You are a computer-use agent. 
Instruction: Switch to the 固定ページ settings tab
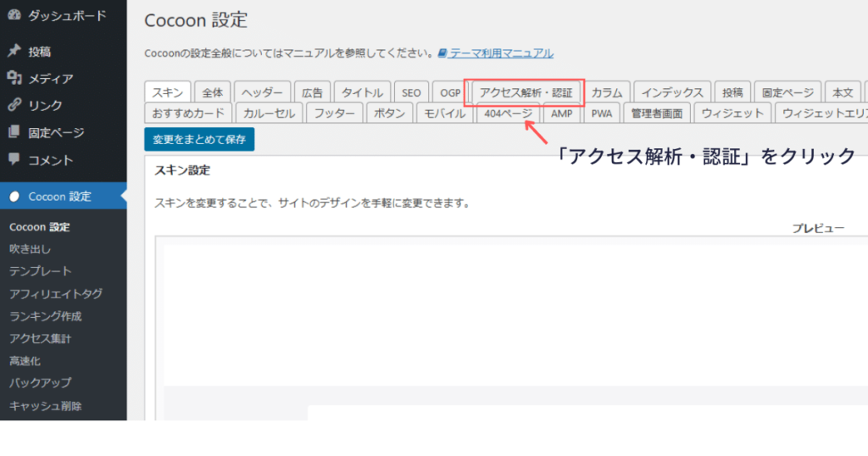pos(787,92)
